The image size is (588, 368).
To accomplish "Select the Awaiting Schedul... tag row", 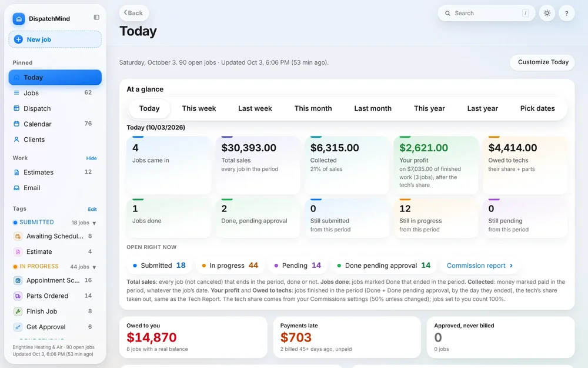I will tap(55, 236).
